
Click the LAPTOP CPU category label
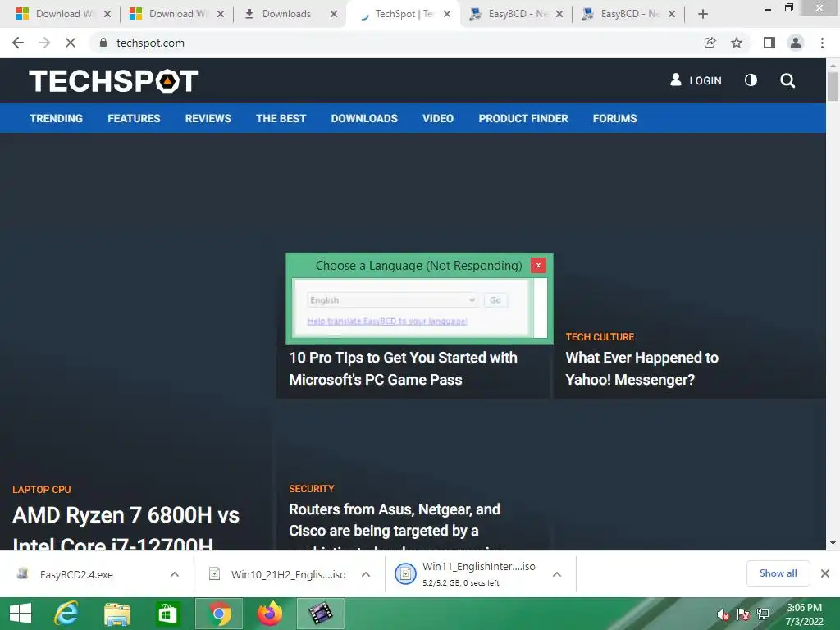(x=42, y=490)
